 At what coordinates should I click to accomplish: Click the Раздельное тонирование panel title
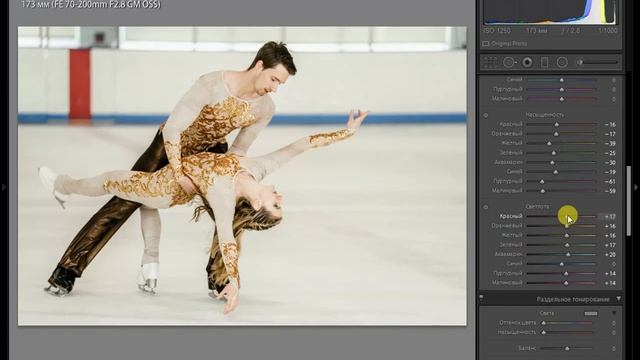pos(573,300)
